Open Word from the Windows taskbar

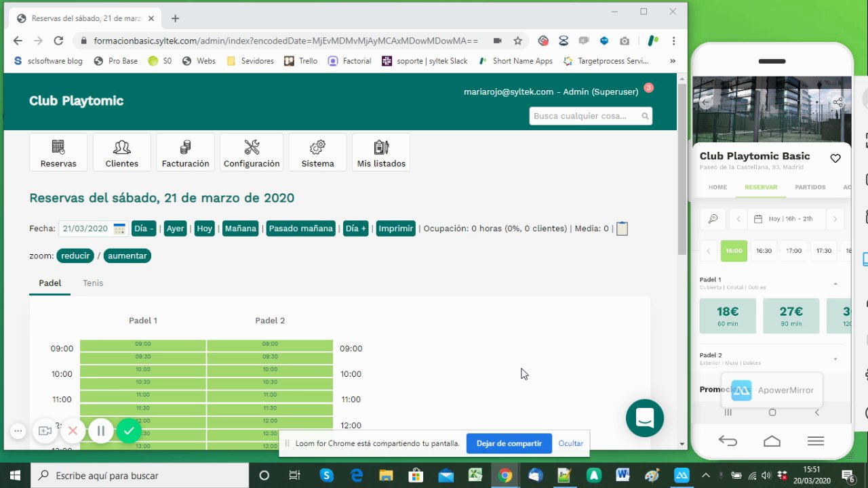623,475
